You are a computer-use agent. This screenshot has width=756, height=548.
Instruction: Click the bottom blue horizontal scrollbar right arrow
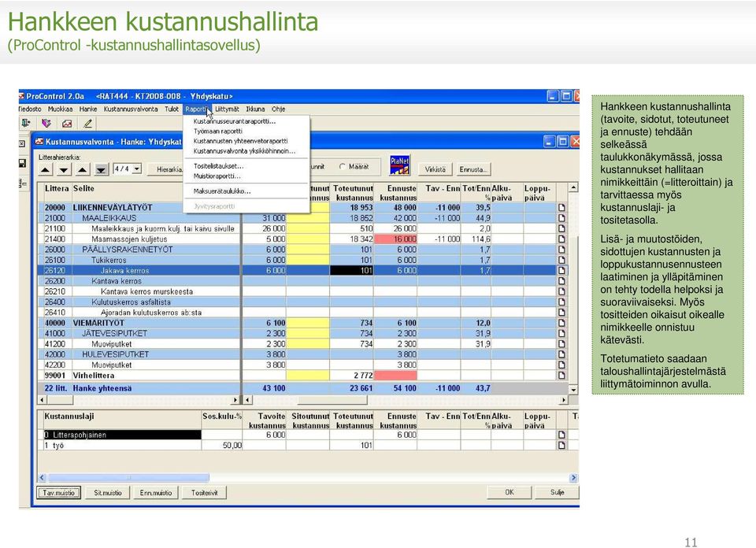[x=573, y=478]
